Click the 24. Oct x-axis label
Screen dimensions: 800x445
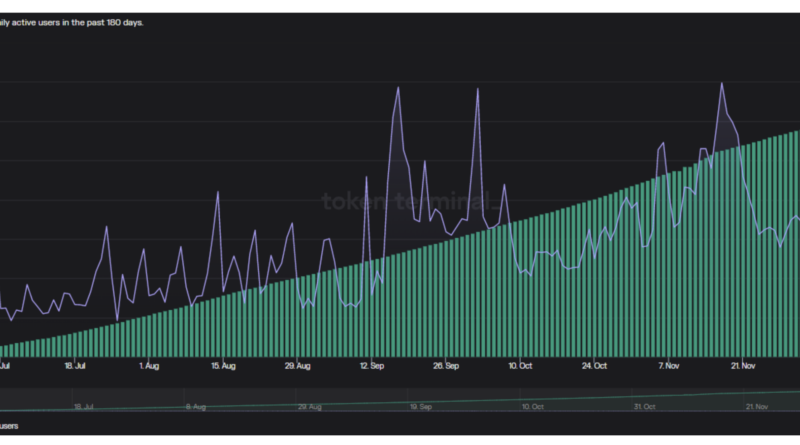tap(593, 366)
